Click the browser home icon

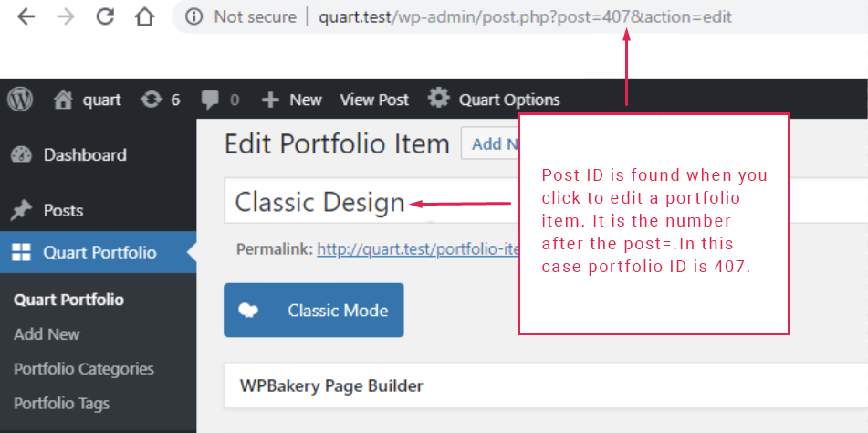tap(144, 17)
